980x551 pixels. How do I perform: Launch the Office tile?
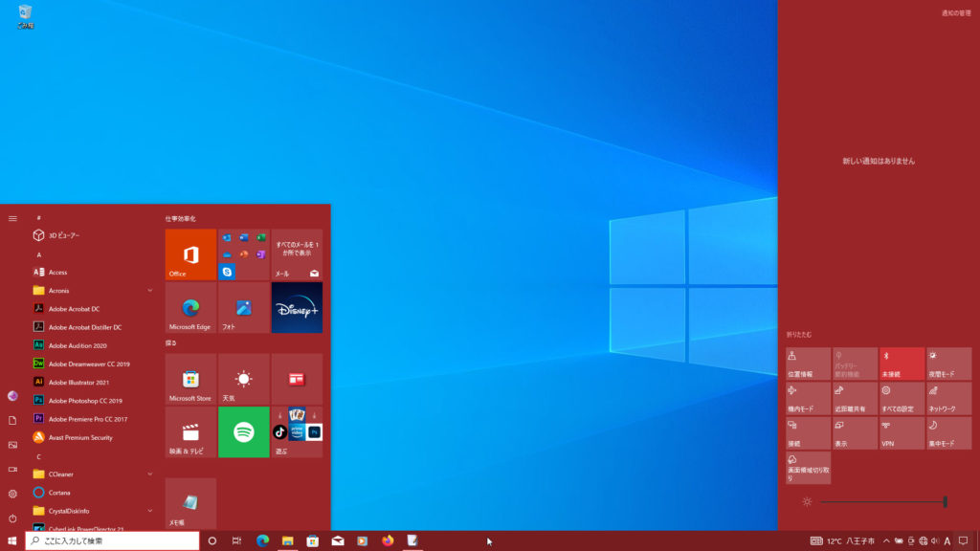(x=190, y=254)
